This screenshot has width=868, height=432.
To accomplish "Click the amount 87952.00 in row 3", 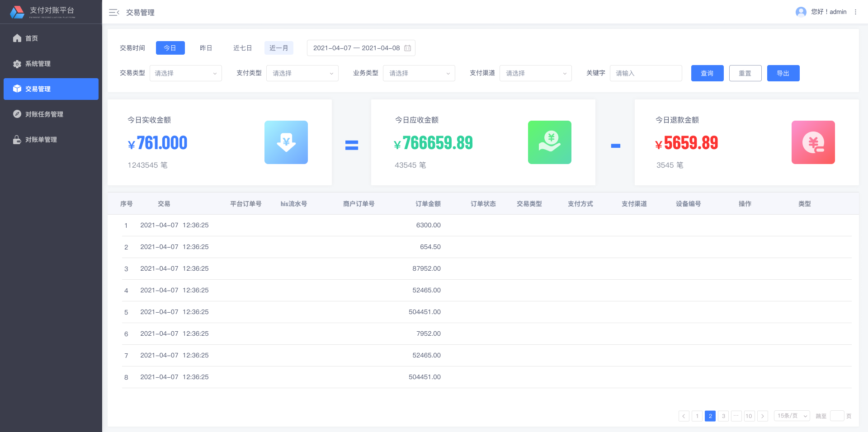I will 427,268.
